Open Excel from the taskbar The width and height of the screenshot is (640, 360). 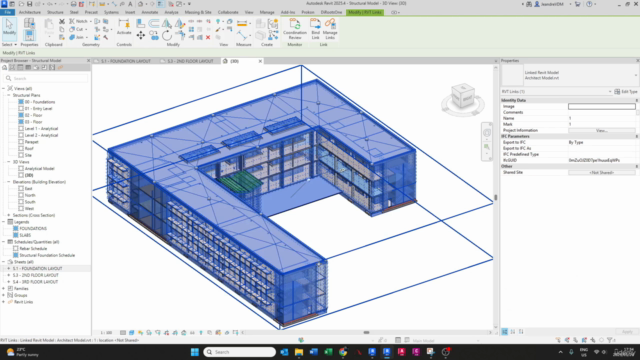click(328, 352)
